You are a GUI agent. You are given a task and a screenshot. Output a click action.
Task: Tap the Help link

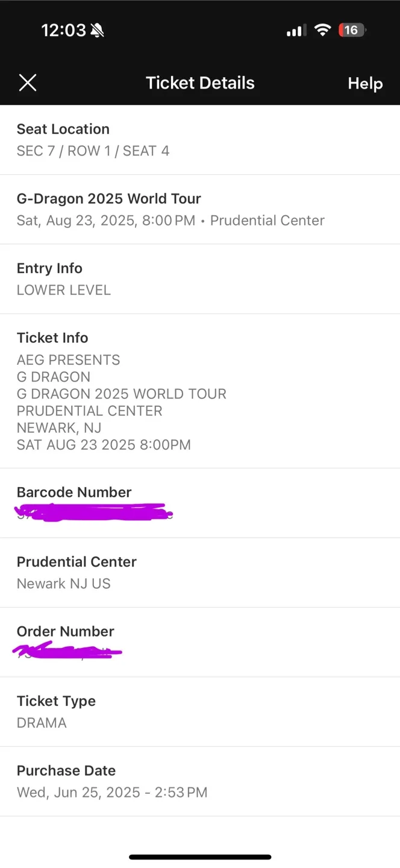pos(365,83)
